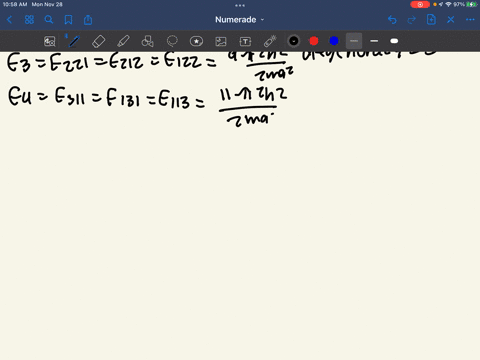
Task: Go back using the left chevron
Action: click(9, 20)
